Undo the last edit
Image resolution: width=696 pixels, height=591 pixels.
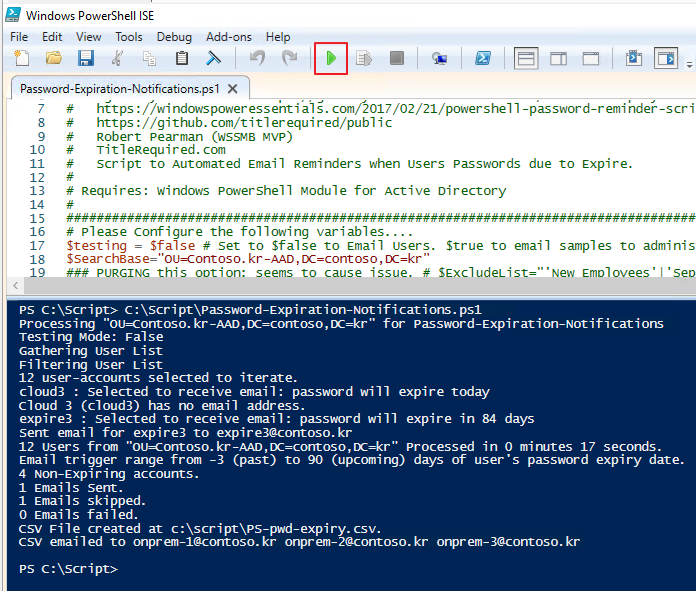pyautogui.click(x=257, y=58)
